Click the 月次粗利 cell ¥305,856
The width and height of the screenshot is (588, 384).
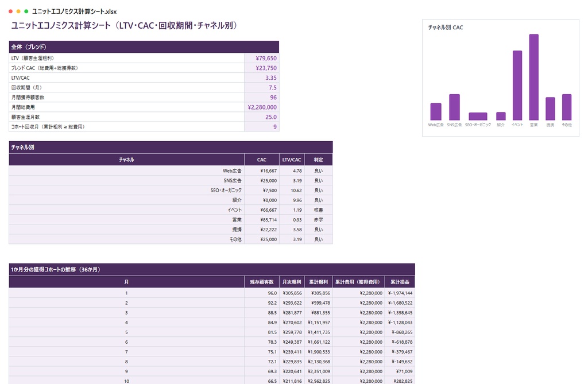click(292, 293)
